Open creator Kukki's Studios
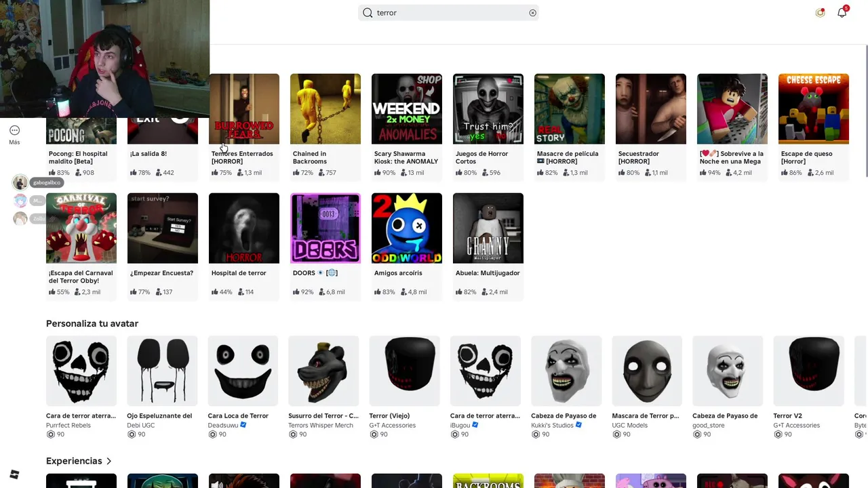The height and width of the screenshot is (488, 868). pos(552,426)
